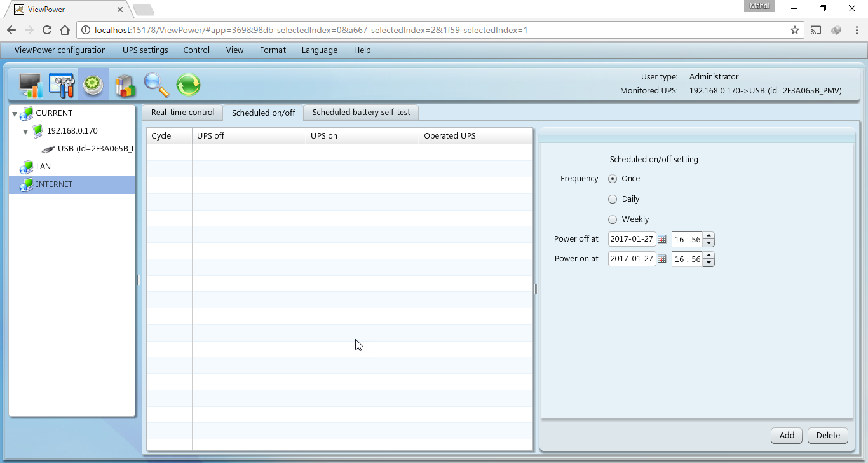This screenshot has width=868, height=463.
Task: Open calendar picker for Power off date
Action: point(662,239)
